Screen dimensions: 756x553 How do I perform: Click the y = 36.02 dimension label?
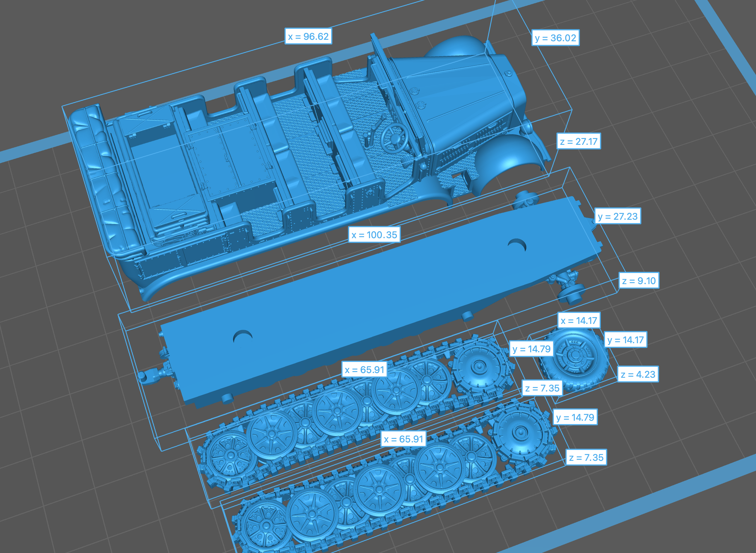555,38
